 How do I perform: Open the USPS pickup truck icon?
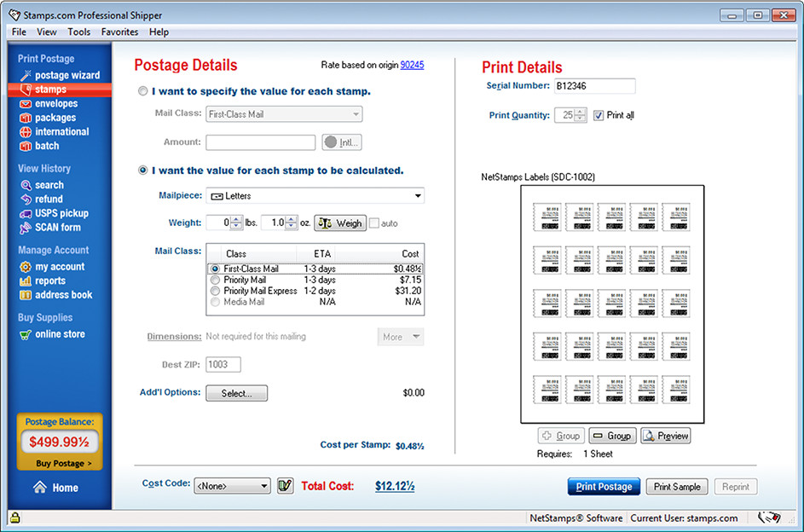pyautogui.click(x=26, y=213)
